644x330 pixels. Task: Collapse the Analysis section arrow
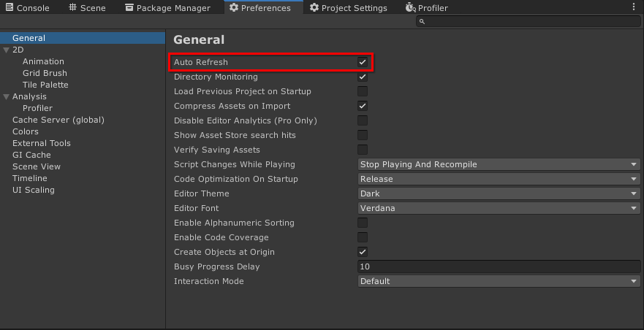coord(6,97)
